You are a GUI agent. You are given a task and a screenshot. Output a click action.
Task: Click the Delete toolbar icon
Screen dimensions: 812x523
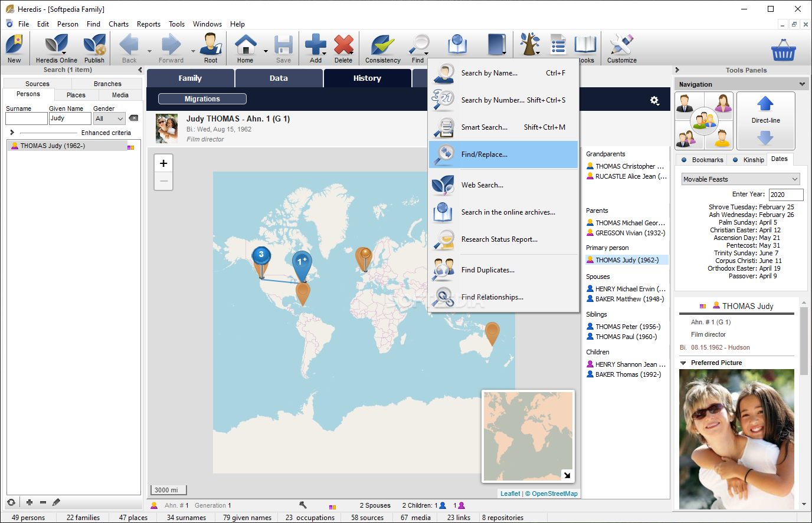point(343,48)
